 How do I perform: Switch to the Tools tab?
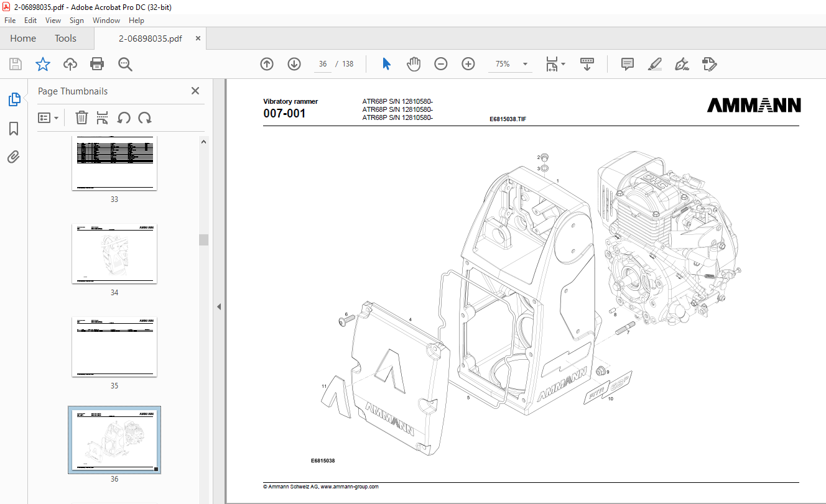click(65, 39)
